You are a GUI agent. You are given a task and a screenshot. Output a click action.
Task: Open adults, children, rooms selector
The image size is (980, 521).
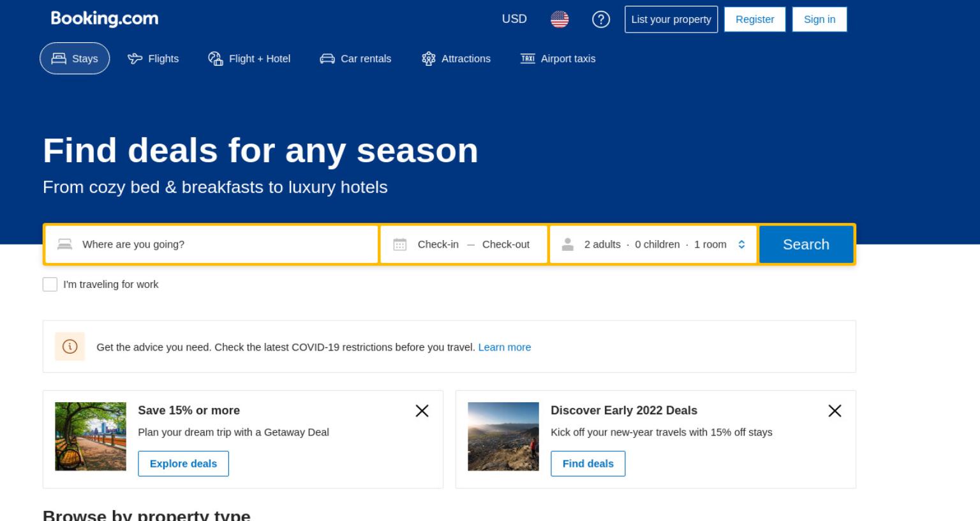click(x=653, y=245)
